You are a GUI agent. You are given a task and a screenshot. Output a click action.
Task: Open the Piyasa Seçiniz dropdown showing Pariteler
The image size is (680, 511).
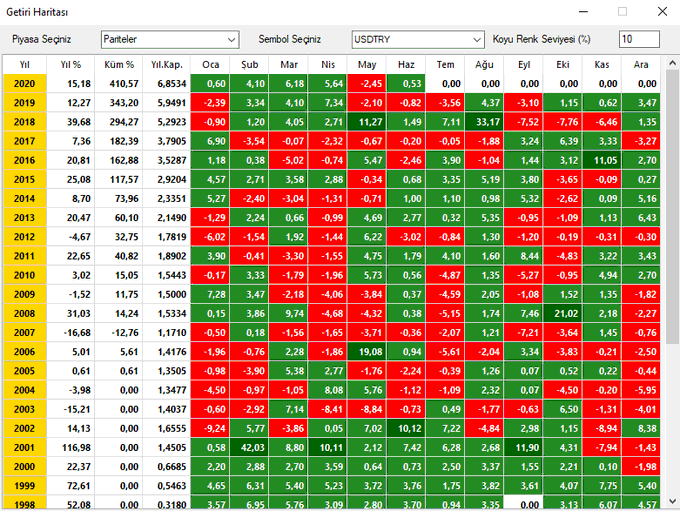(x=170, y=39)
